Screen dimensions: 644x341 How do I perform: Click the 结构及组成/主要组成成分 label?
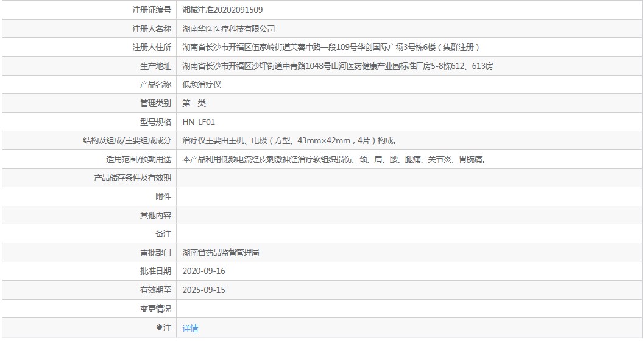pyautogui.click(x=127, y=141)
